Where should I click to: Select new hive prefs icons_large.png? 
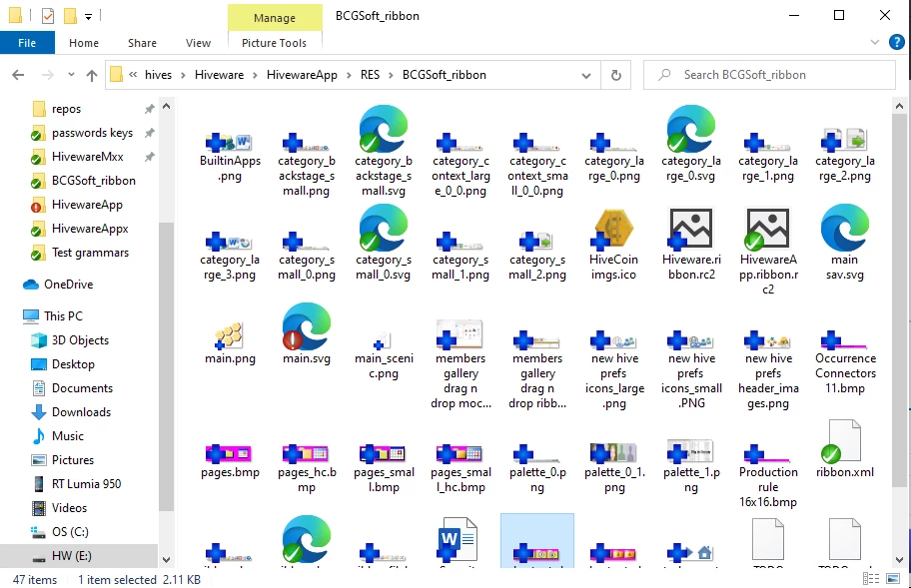coord(614,370)
